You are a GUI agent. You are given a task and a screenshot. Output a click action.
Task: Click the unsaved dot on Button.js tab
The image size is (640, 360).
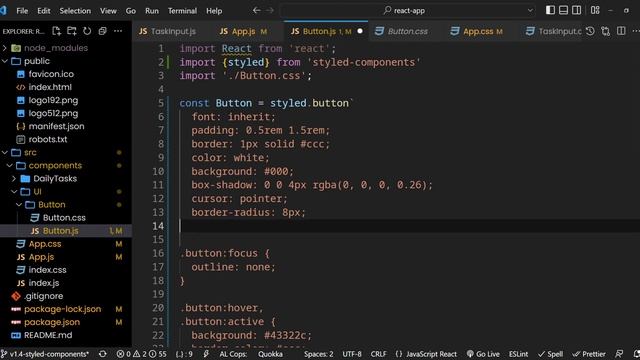tap(360, 31)
